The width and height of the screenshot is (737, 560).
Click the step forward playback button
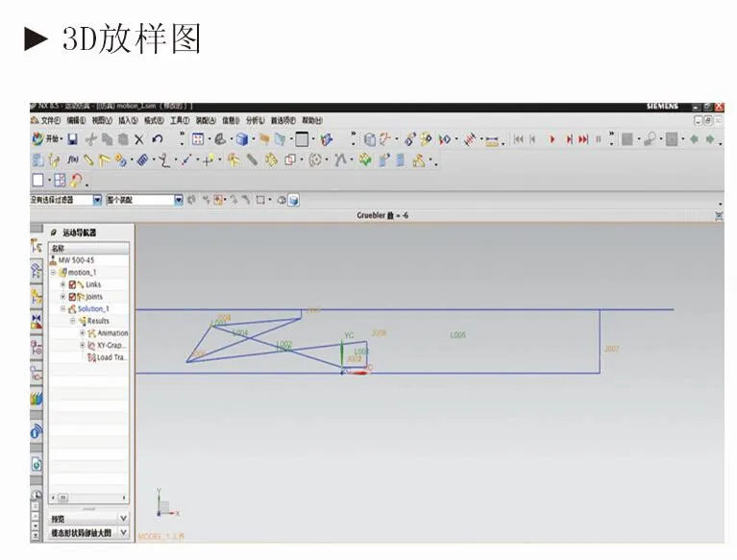point(569,139)
